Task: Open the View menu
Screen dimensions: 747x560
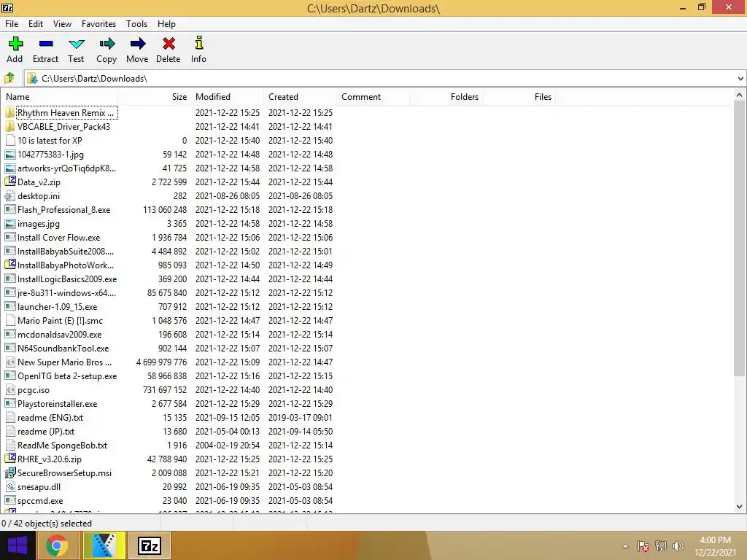Action: point(63,24)
